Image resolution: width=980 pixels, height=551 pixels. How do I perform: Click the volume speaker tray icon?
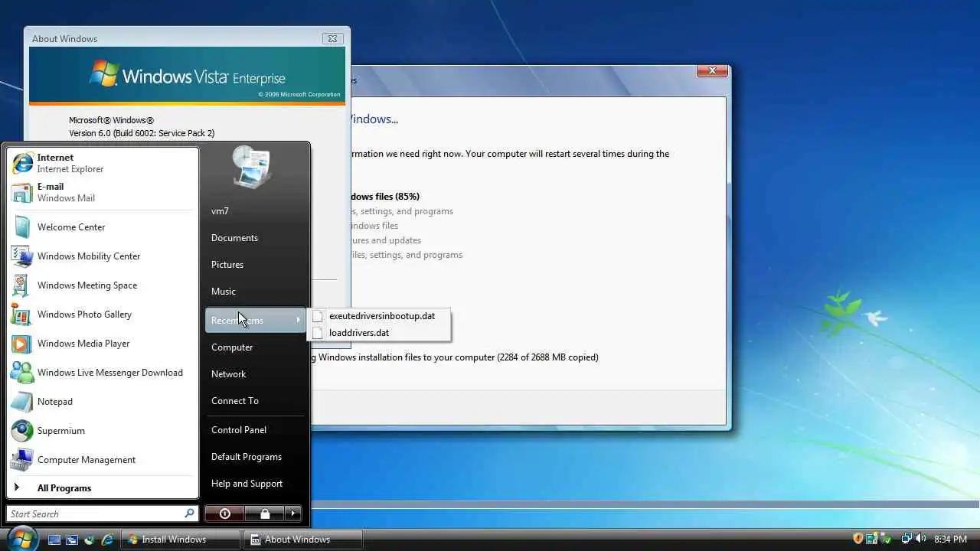tap(920, 539)
